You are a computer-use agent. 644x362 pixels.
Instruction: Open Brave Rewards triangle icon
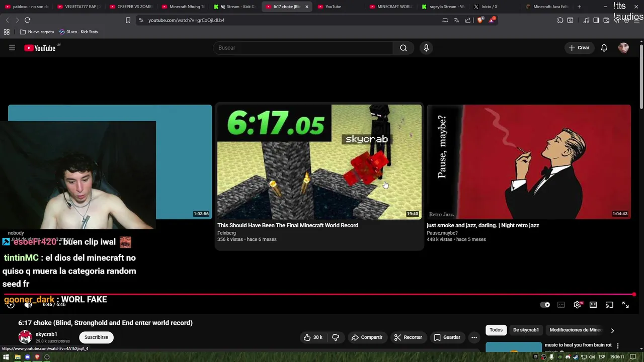click(x=492, y=20)
